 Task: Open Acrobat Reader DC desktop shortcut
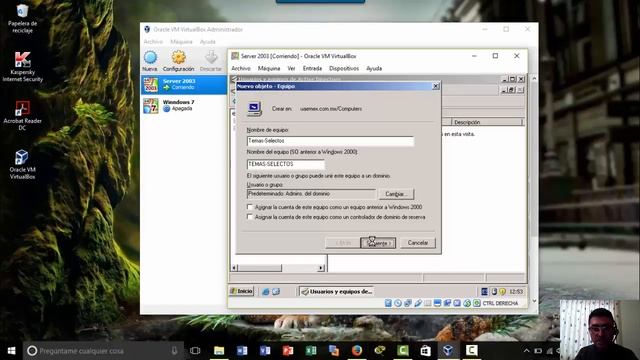[x=22, y=116]
